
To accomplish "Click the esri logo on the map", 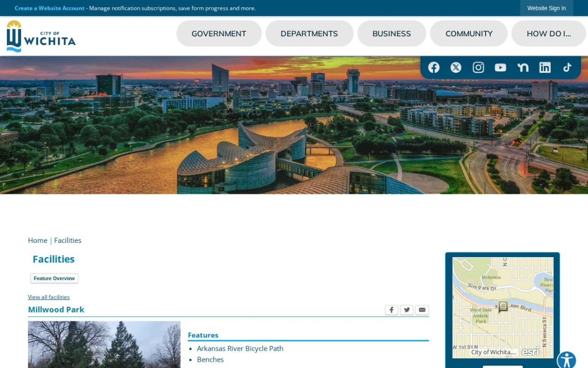I will 531,351.
